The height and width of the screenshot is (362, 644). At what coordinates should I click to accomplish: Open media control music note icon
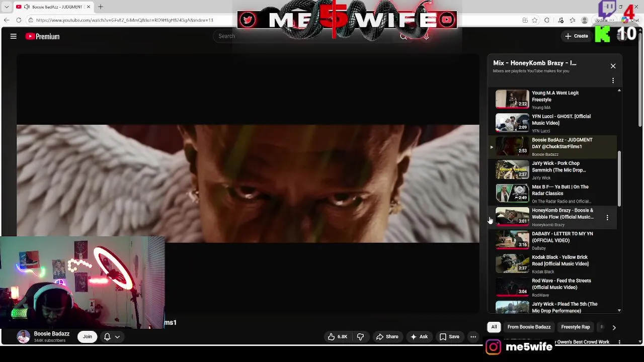560,20
